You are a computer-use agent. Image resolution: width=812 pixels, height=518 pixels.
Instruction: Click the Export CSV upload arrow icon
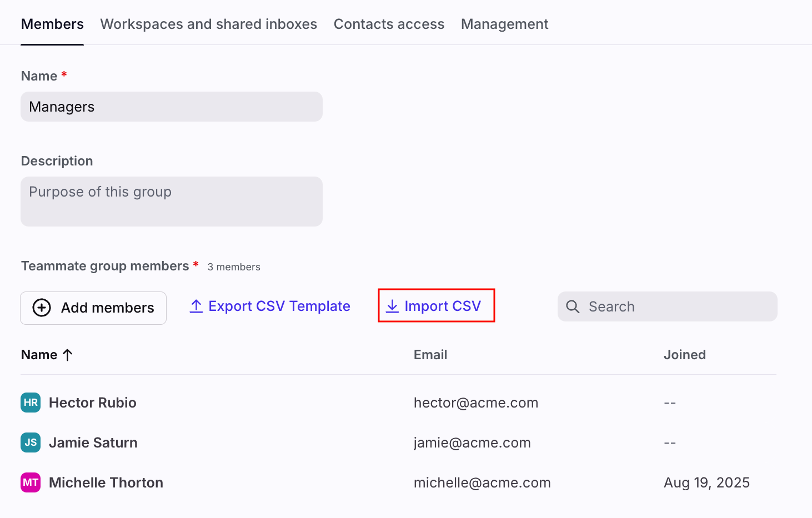click(x=196, y=306)
